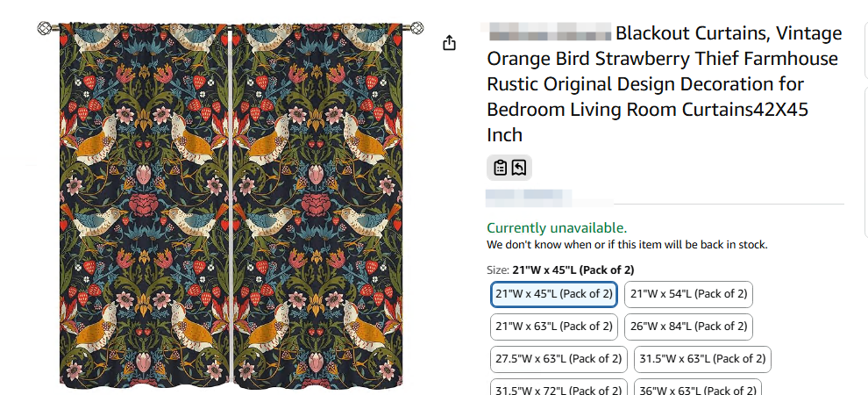The width and height of the screenshot is (868, 395).
Task: Click the green "Currently unavailable." status text
Action: (x=557, y=228)
